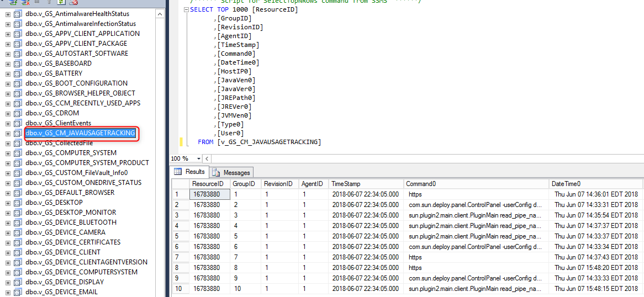
Task: Expand the dbo.v_GS_COMPUTER_SYSTEM node
Action: 8,153
